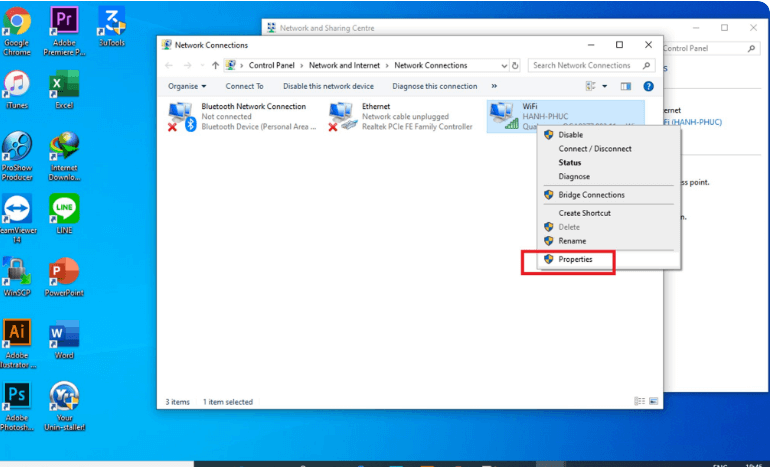This screenshot has height=467, width=778.
Task: Expand view options dropdown arrow
Action: pyautogui.click(x=604, y=86)
